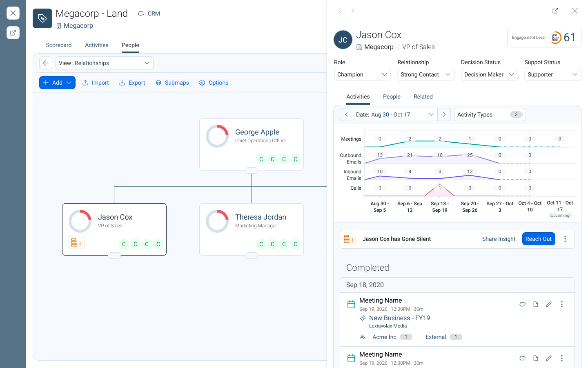Screen dimensions: 588x368
Task: Open the kebab menu of the first meeting
Action: (562, 304)
